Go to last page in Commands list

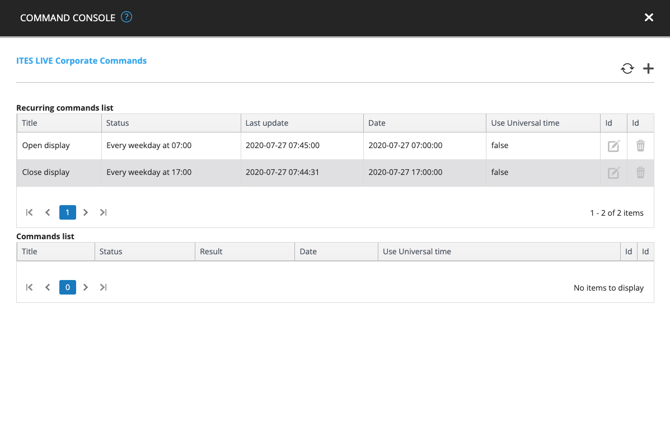coord(103,287)
